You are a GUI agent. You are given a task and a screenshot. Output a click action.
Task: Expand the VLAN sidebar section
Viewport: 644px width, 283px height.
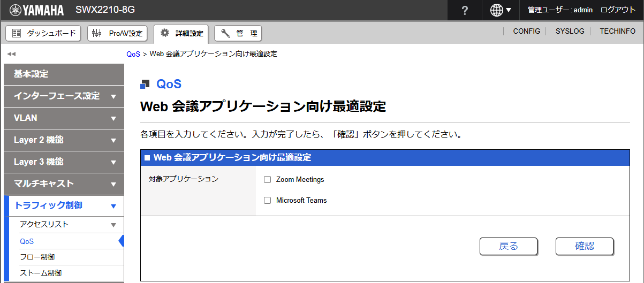pos(64,118)
